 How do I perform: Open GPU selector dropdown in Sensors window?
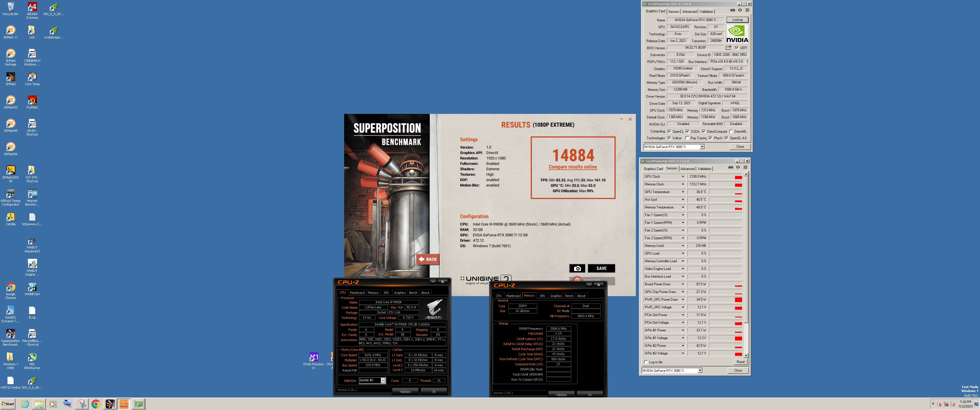(700, 370)
